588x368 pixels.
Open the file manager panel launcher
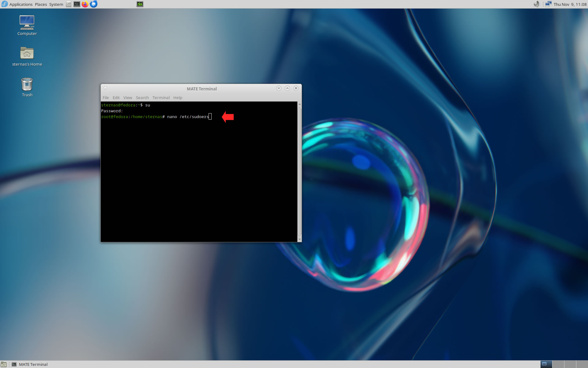pos(69,4)
